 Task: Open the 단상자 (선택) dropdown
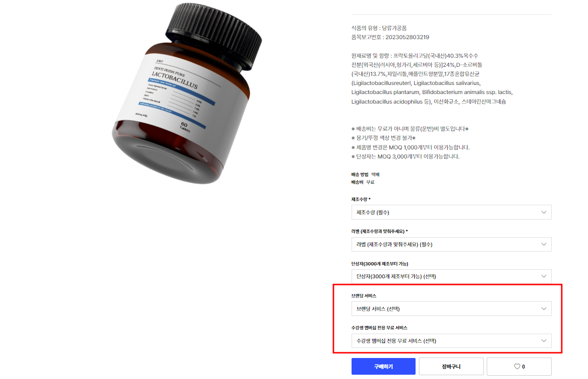tap(451, 276)
